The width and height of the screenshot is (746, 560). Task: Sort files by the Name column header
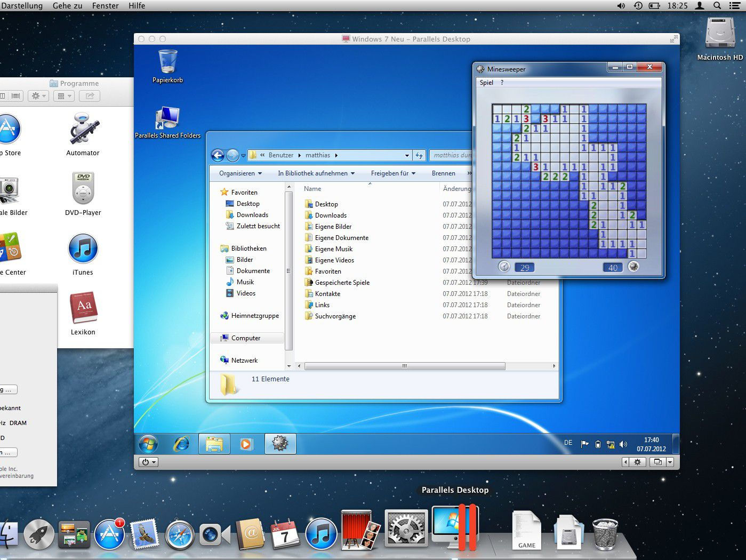point(312,189)
